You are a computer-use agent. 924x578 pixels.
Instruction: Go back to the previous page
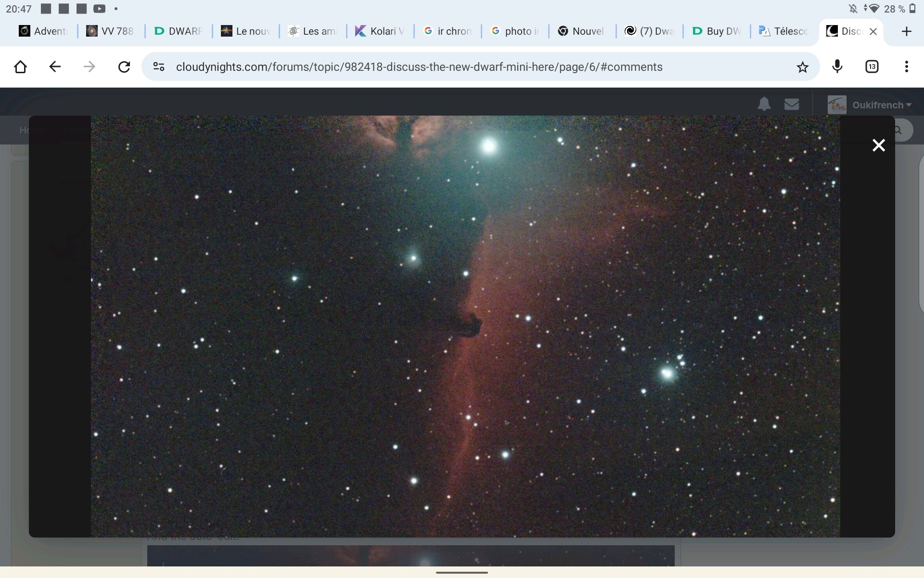(55, 67)
